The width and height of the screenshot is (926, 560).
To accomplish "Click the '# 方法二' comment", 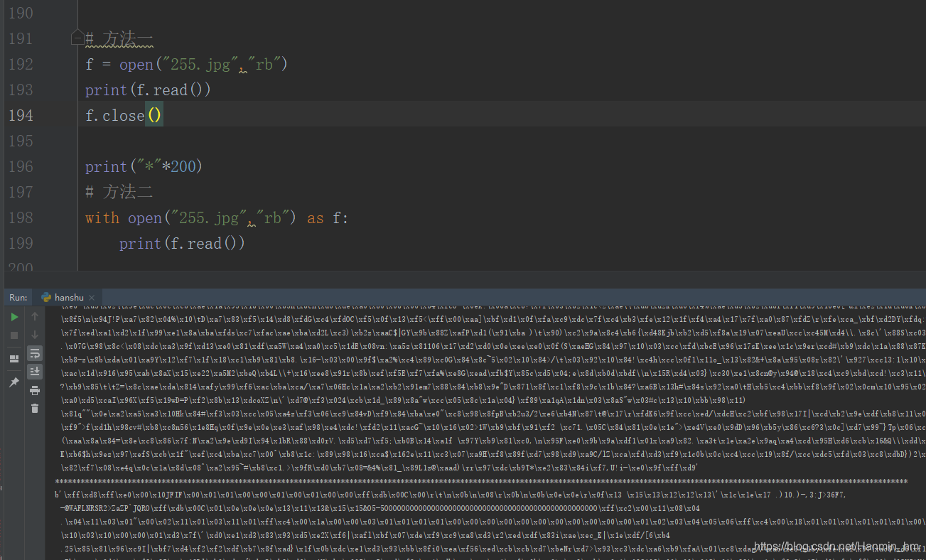I will (119, 192).
